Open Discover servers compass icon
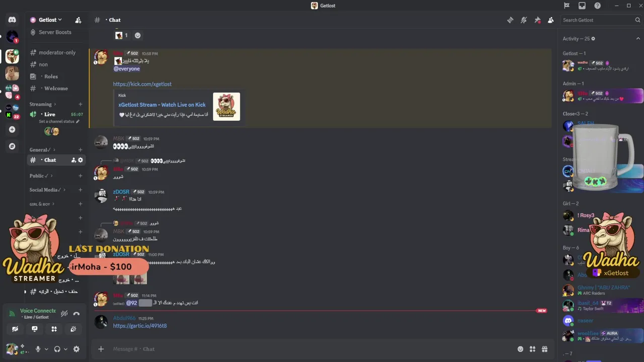Screen dimensions: 644x362 pos(12,146)
